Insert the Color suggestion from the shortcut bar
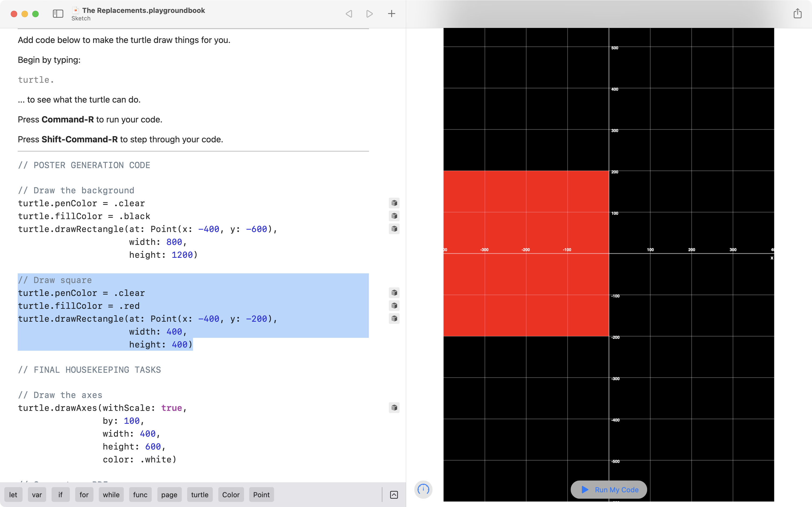Image resolution: width=812 pixels, height=507 pixels. [231, 495]
